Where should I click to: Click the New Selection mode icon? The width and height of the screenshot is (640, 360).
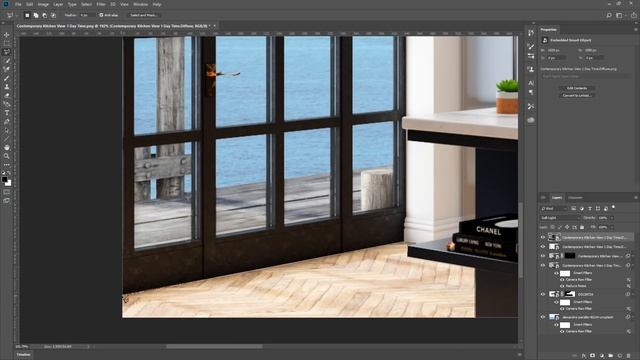27,15
